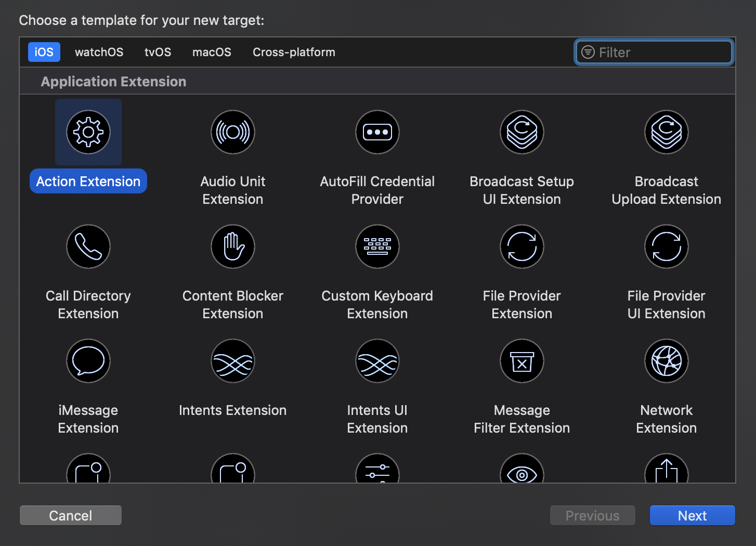The height and width of the screenshot is (546, 756).
Task: Open the macOS template tab
Action: click(212, 52)
